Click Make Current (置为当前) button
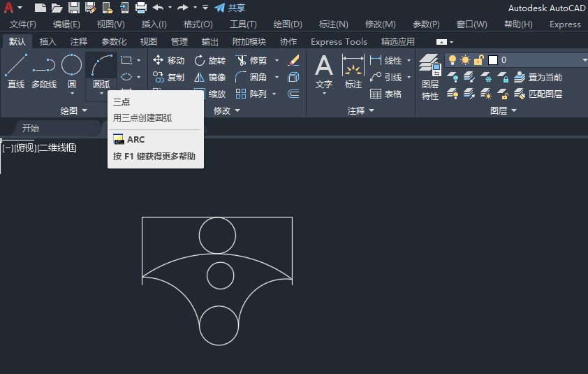 538,77
